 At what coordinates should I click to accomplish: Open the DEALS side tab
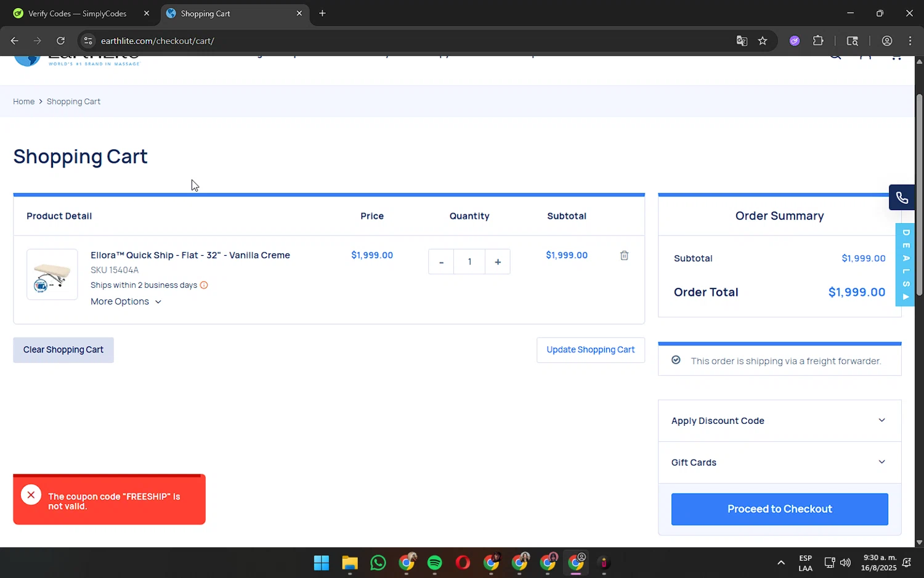pyautogui.click(x=905, y=265)
